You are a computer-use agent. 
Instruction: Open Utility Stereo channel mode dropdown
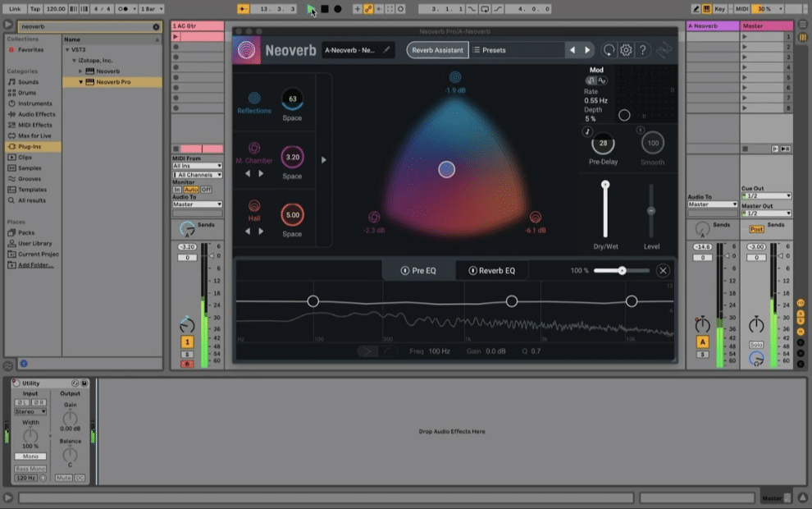[x=30, y=411]
